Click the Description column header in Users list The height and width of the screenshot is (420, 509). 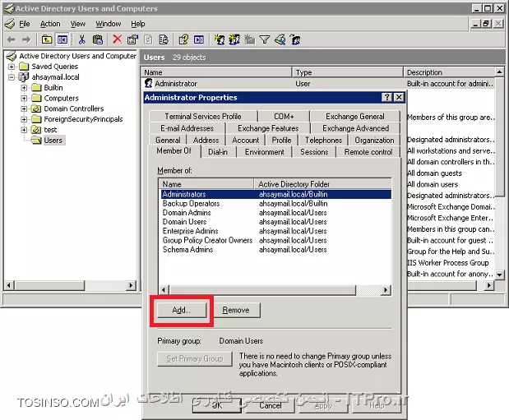point(449,72)
